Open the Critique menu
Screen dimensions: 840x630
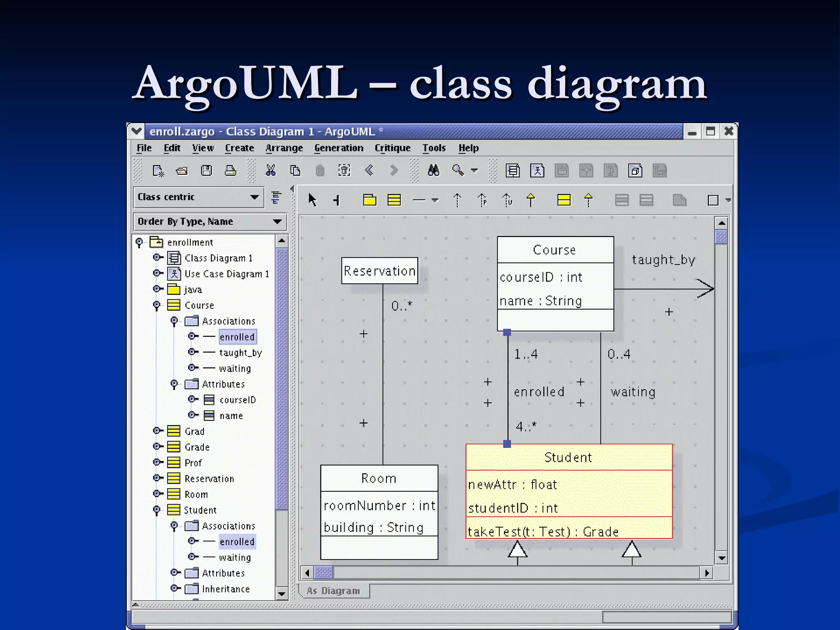point(393,148)
